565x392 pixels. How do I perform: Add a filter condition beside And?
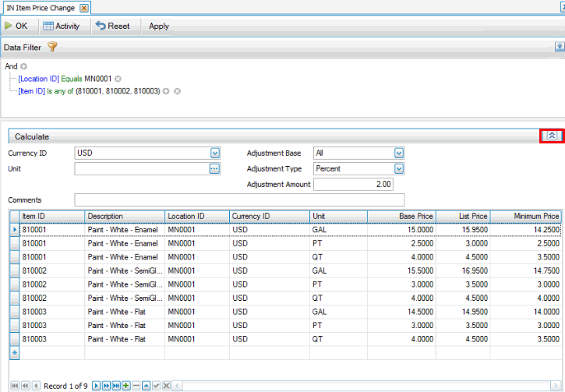[23, 67]
